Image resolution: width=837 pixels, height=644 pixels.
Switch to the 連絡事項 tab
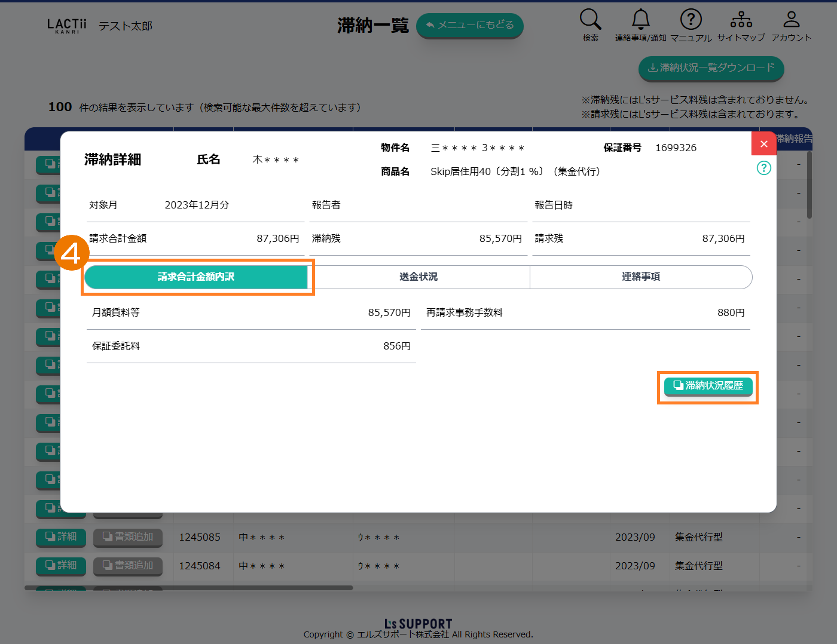coord(640,277)
